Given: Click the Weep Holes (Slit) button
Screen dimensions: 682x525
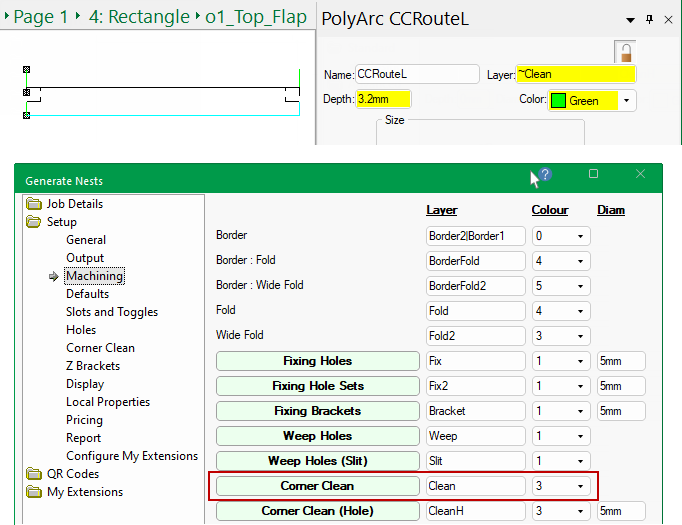Looking at the screenshot, I should tap(317, 461).
